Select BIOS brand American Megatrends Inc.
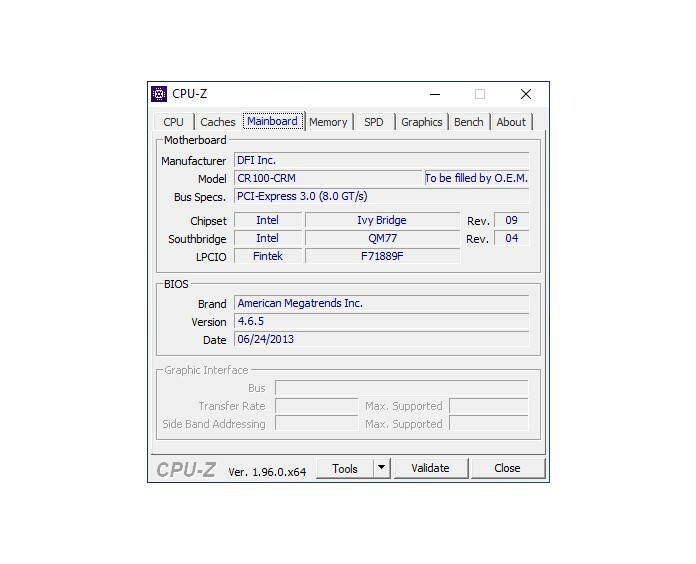Image resolution: width=696 pixels, height=564 pixels. coord(382,303)
